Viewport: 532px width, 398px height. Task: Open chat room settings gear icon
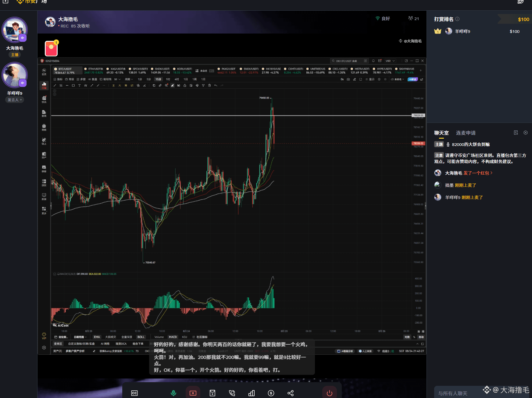coord(526,133)
